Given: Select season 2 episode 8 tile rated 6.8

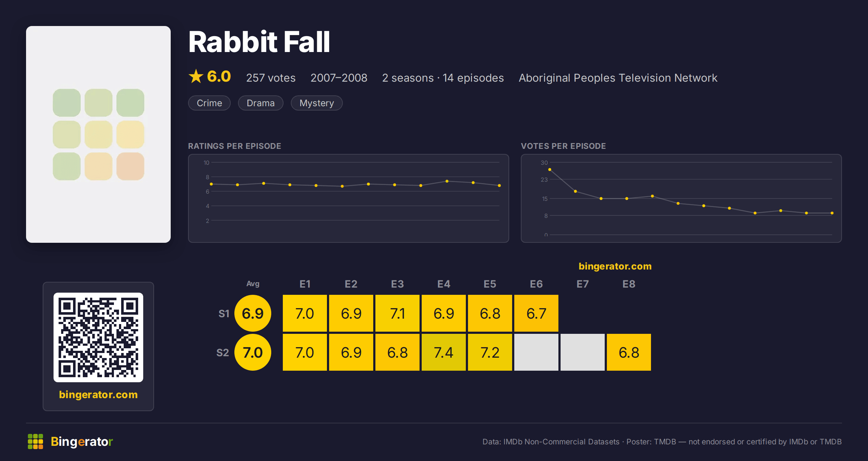Looking at the screenshot, I should (x=629, y=352).
